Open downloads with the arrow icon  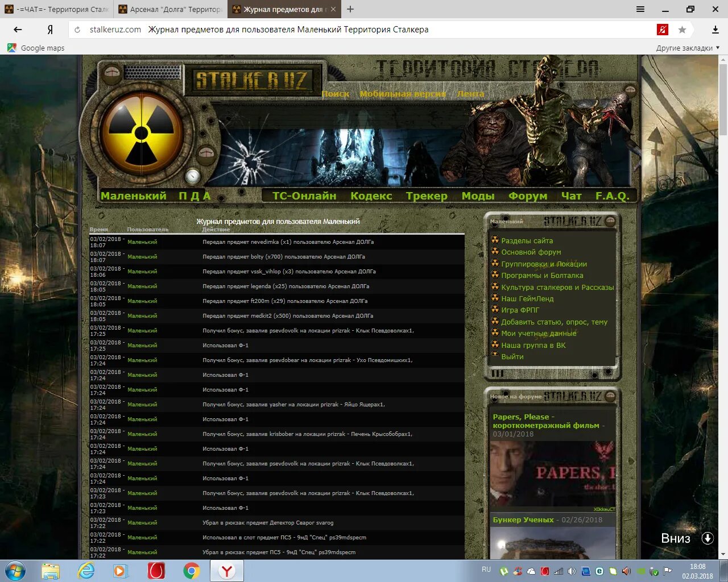click(715, 30)
